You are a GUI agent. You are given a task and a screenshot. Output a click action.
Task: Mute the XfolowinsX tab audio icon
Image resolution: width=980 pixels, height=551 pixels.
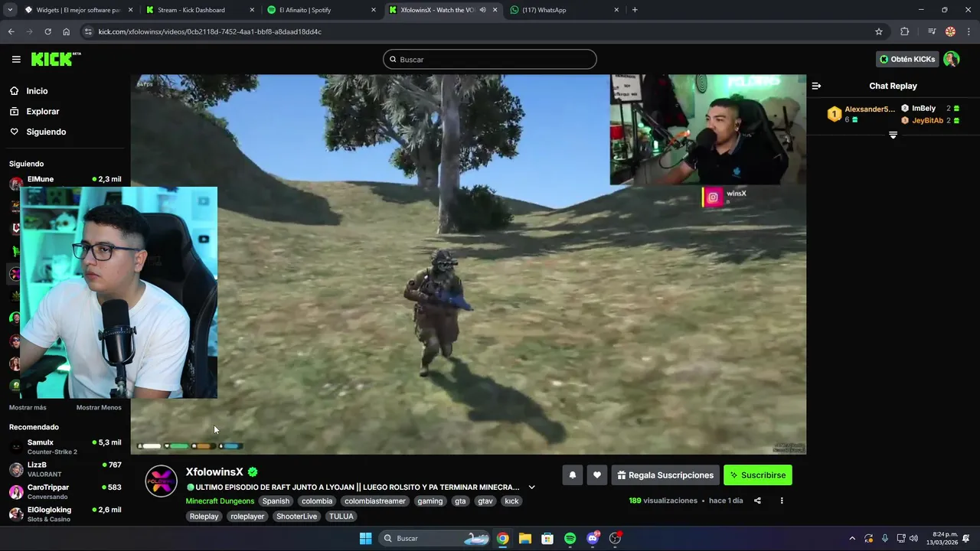pyautogui.click(x=482, y=10)
